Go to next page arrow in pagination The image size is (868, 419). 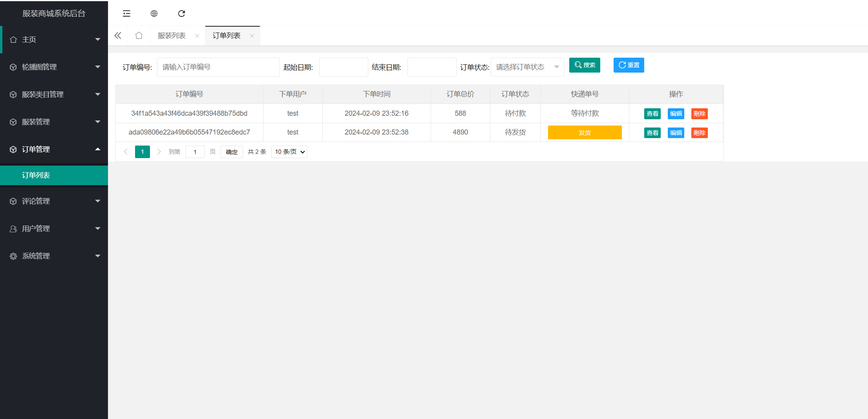pos(159,152)
